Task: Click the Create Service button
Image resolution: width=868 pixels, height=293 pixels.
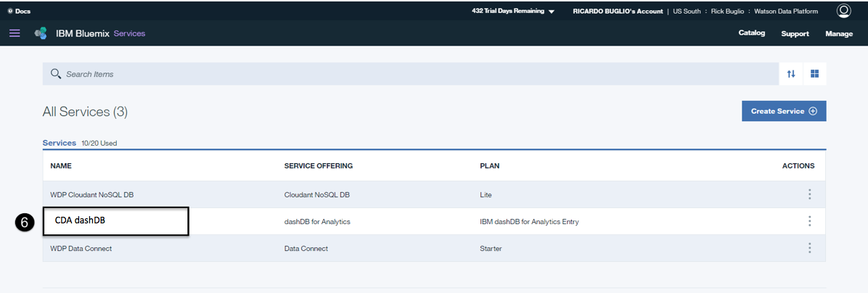Action: click(x=784, y=111)
